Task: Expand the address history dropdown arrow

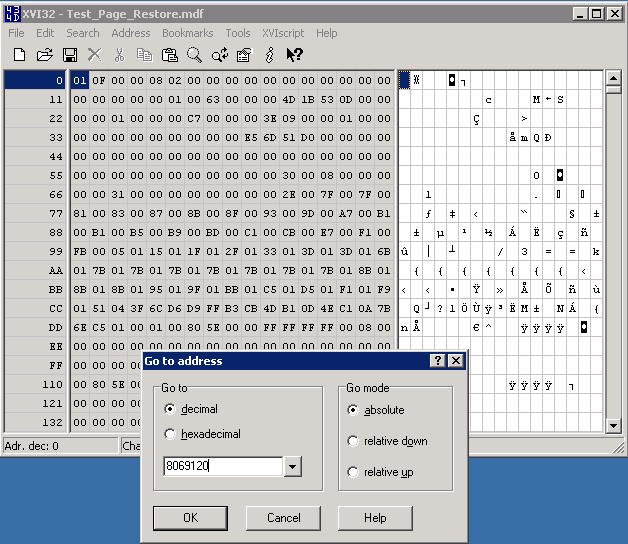Action: (292, 466)
